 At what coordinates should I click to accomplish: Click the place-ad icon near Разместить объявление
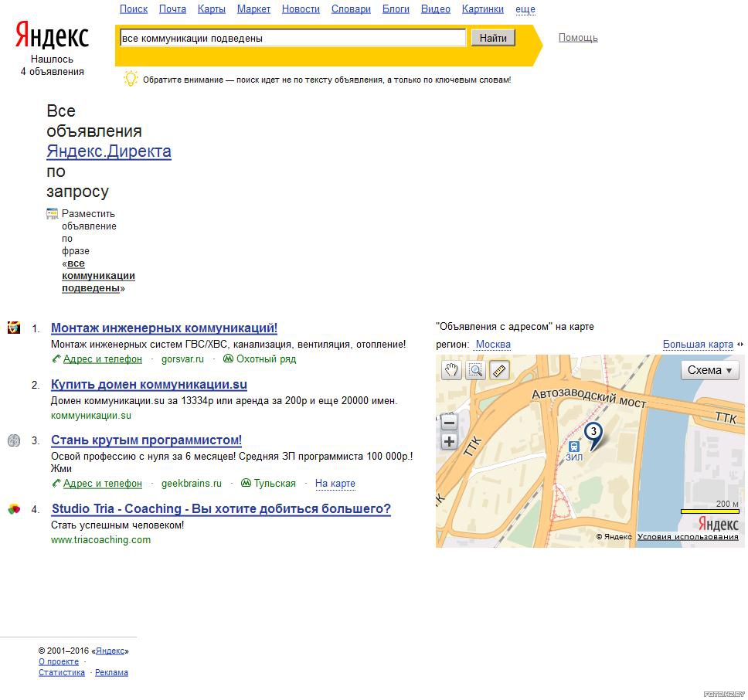tap(52, 213)
